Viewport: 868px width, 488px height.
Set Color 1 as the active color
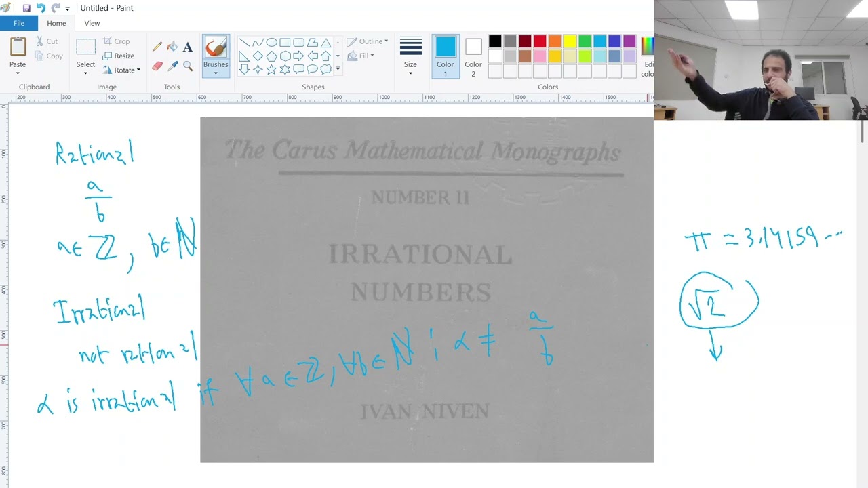tap(446, 56)
